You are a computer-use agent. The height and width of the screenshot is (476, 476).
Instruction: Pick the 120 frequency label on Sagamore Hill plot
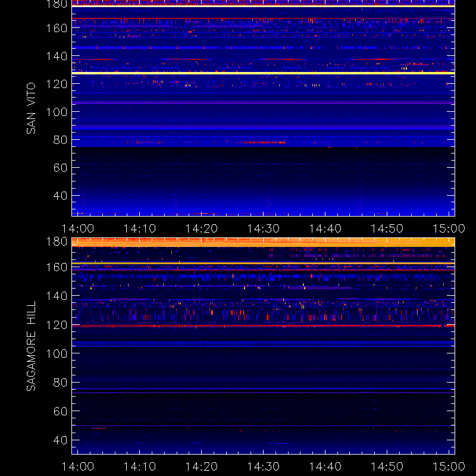pos(57,325)
